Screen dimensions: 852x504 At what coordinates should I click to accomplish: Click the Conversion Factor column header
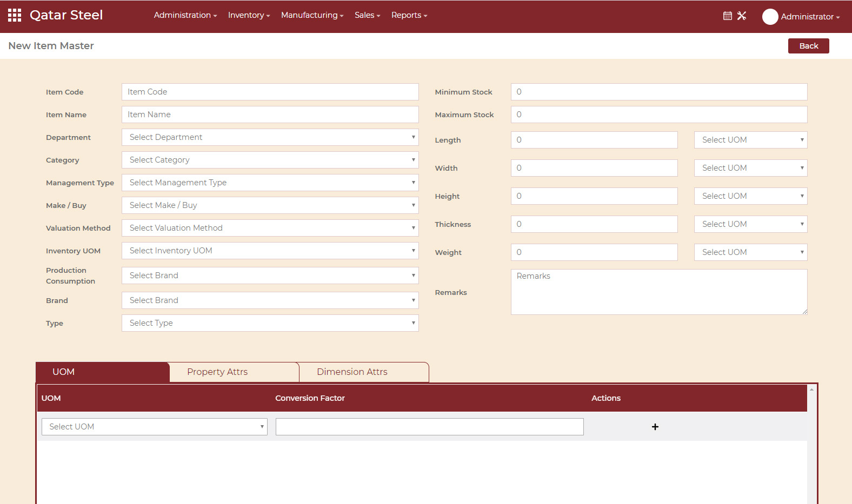point(310,398)
